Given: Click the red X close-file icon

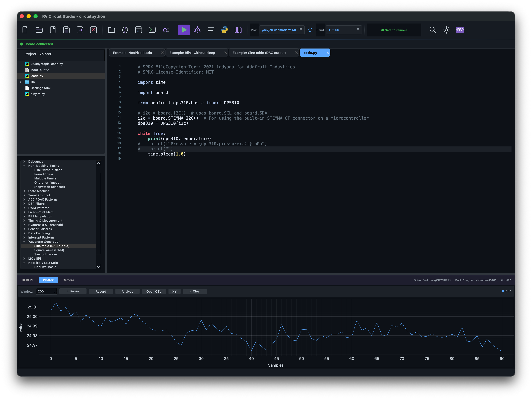Looking at the screenshot, I should (x=93, y=30).
